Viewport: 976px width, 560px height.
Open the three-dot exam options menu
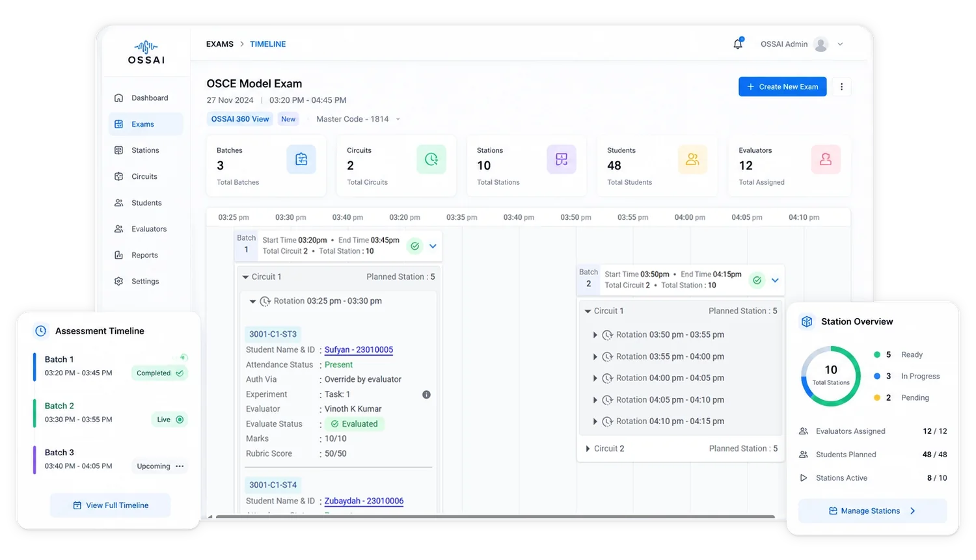pos(841,87)
